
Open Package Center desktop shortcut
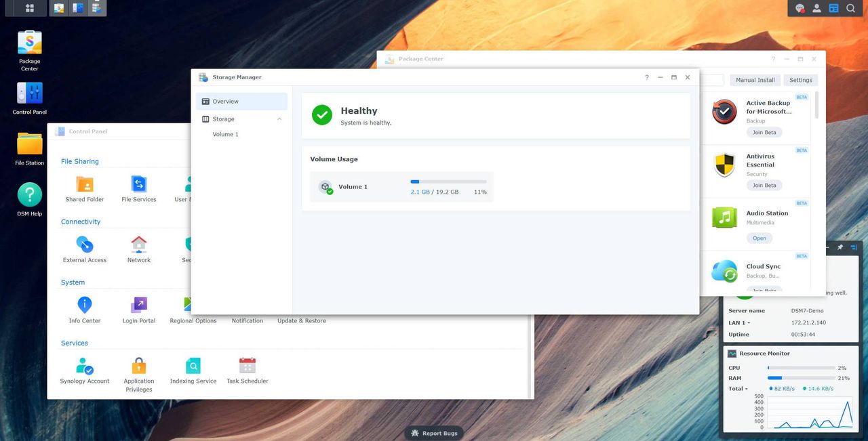30,50
